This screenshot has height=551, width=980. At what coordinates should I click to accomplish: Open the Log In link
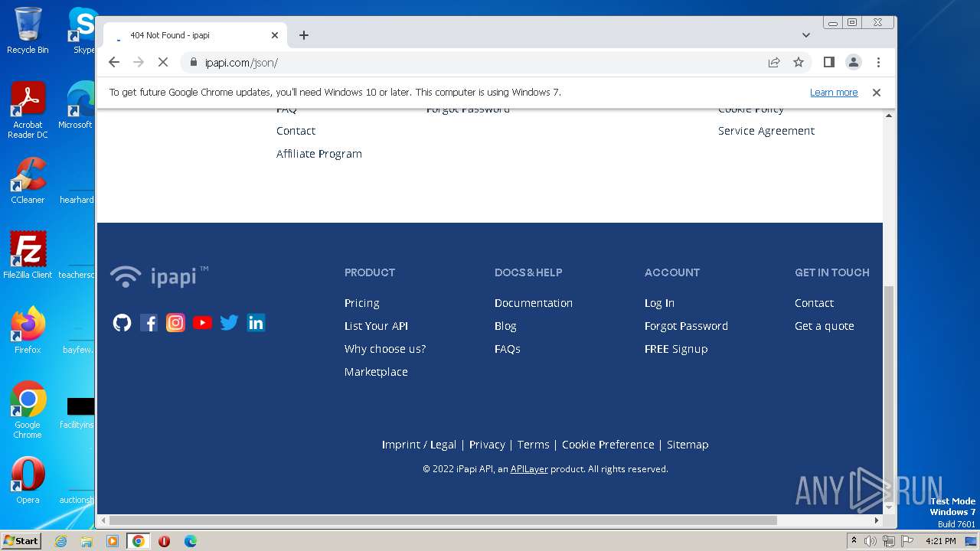(659, 303)
